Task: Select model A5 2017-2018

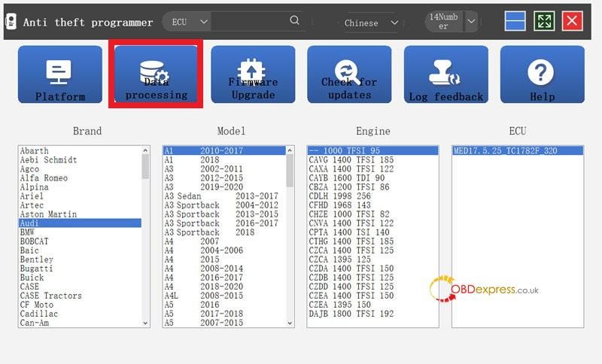Action: click(224, 314)
